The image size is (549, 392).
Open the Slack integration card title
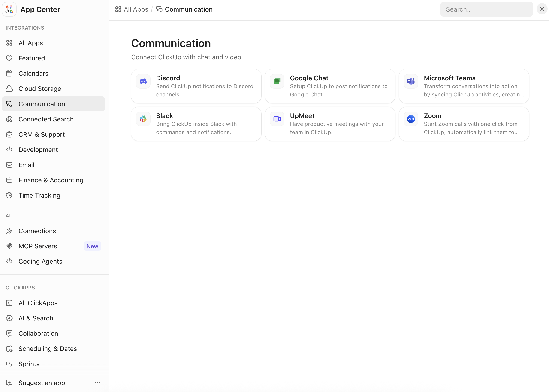point(164,116)
